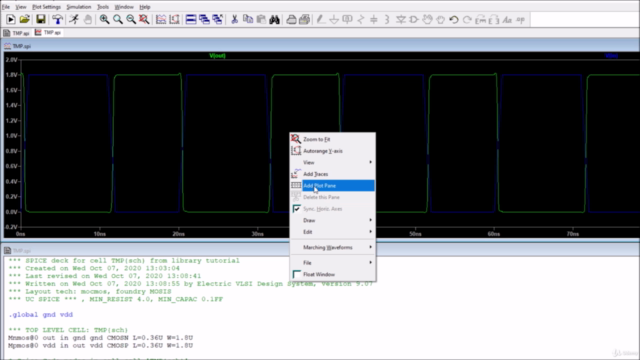Click the Close All Windows toolbar icon
Image resolution: width=640 pixels, height=360 pixels.
218,19
